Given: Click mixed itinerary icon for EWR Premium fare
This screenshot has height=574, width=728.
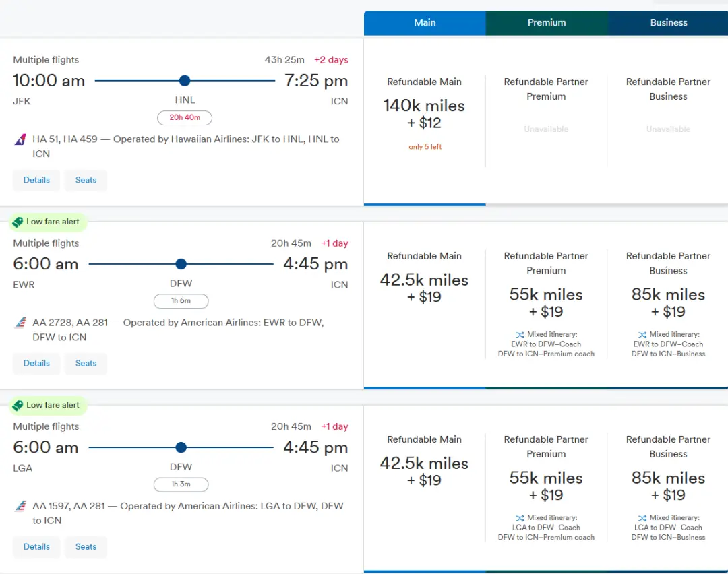Looking at the screenshot, I should (519, 334).
